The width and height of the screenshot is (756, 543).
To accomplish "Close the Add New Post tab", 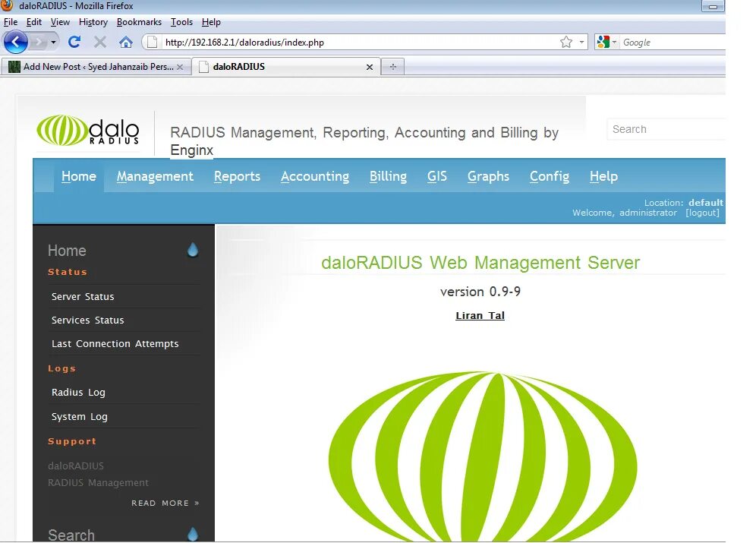I will pos(180,67).
